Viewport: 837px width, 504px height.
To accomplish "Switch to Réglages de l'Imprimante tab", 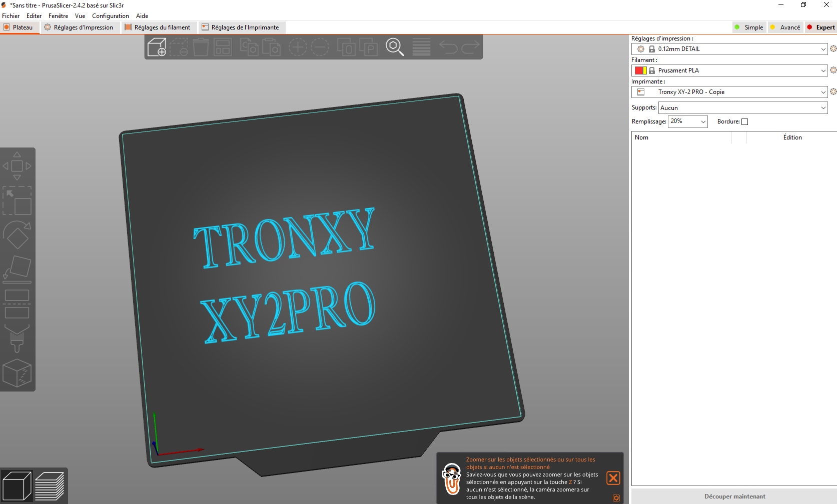I will point(241,27).
